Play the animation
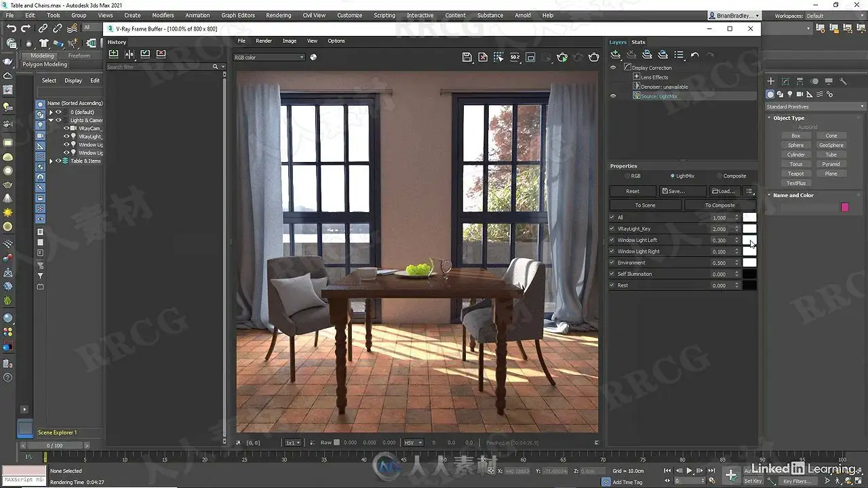Screen dimensions: 868x488 point(690,470)
